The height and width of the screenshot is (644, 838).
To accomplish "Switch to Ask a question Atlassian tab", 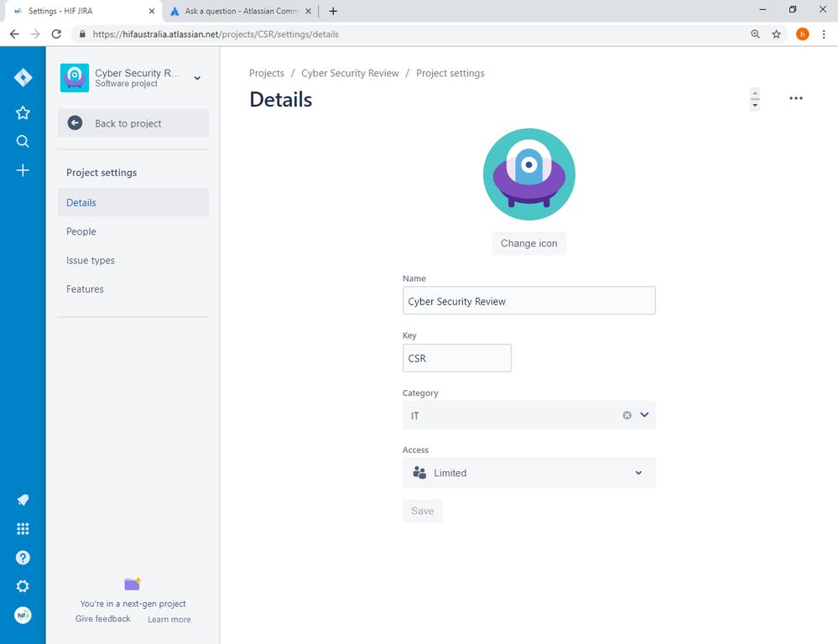I will tap(241, 11).
